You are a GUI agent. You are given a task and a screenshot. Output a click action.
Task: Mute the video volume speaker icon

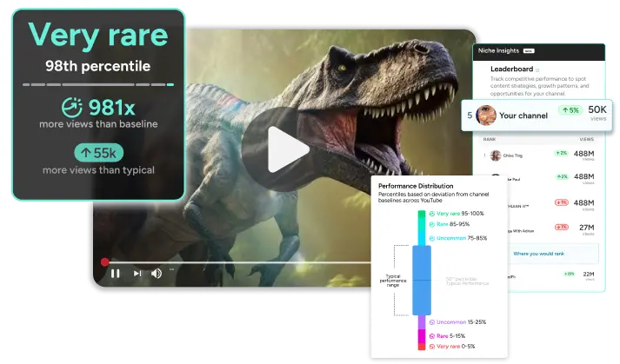pos(157,273)
